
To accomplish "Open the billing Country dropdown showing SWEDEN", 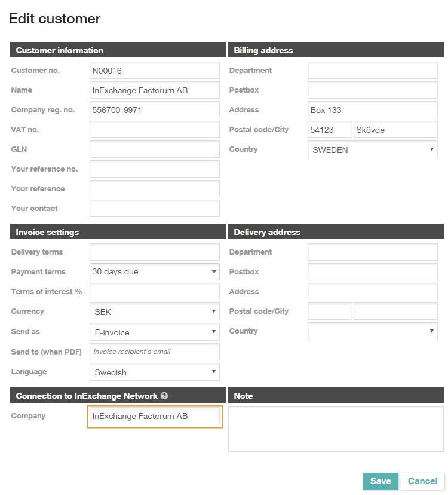I will (x=372, y=149).
